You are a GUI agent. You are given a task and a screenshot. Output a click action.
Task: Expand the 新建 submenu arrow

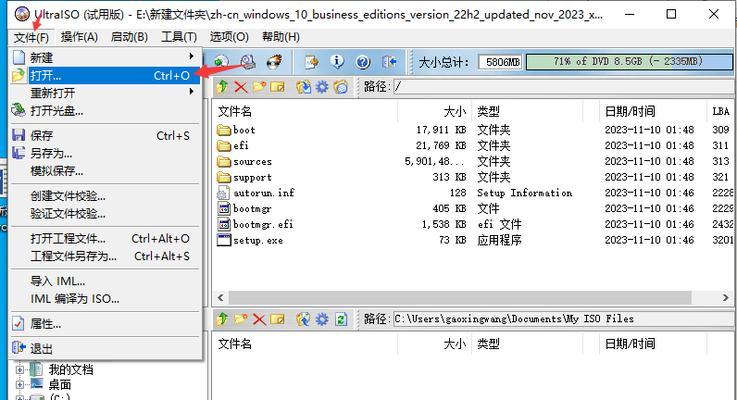pyautogui.click(x=191, y=56)
